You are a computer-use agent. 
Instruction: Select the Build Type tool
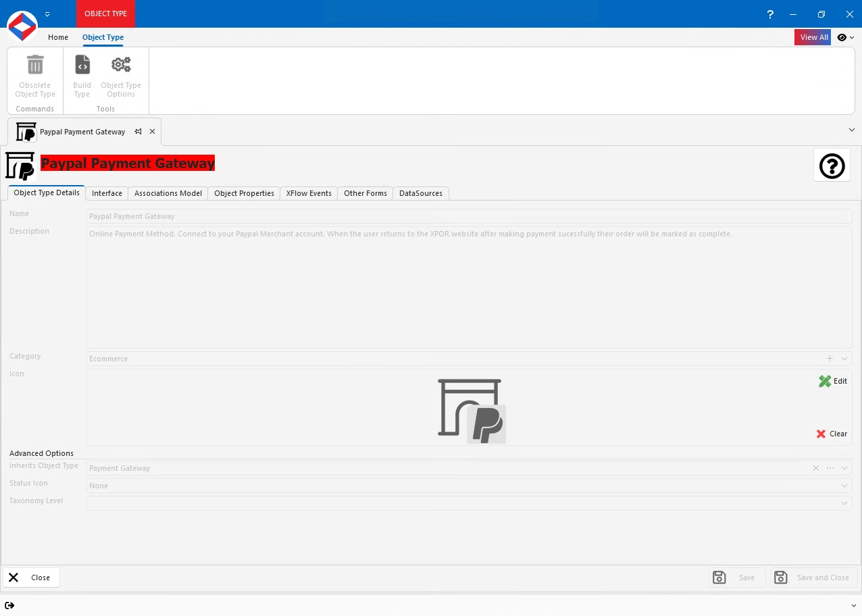[x=82, y=64]
